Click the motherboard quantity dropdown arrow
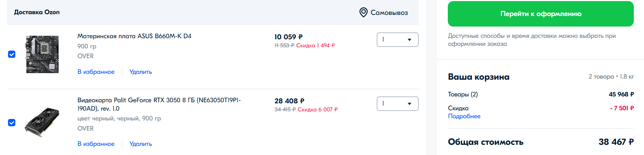Viewport: 644px width, 155px height. (410, 40)
